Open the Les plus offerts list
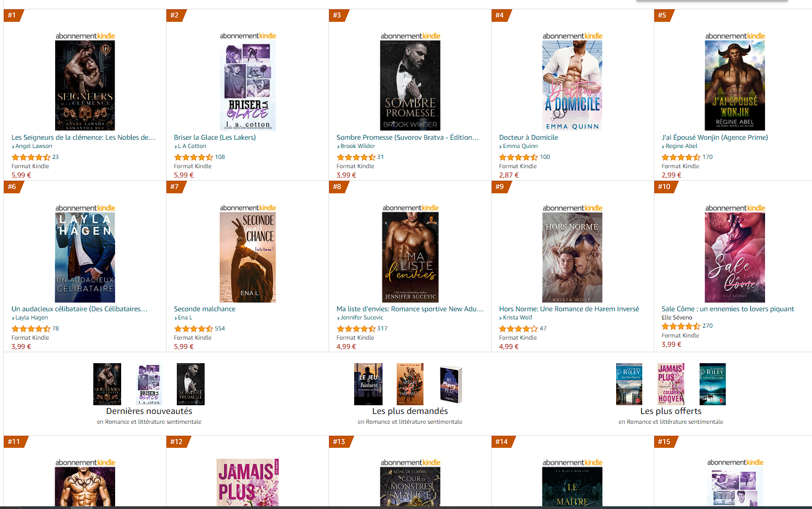 (671, 411)
